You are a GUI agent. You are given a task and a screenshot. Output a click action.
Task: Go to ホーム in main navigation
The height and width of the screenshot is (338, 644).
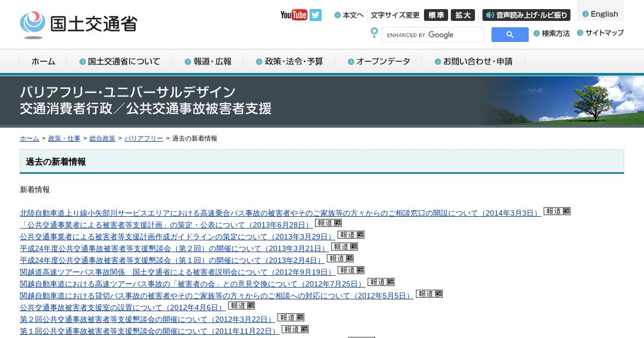coord(43,62)
